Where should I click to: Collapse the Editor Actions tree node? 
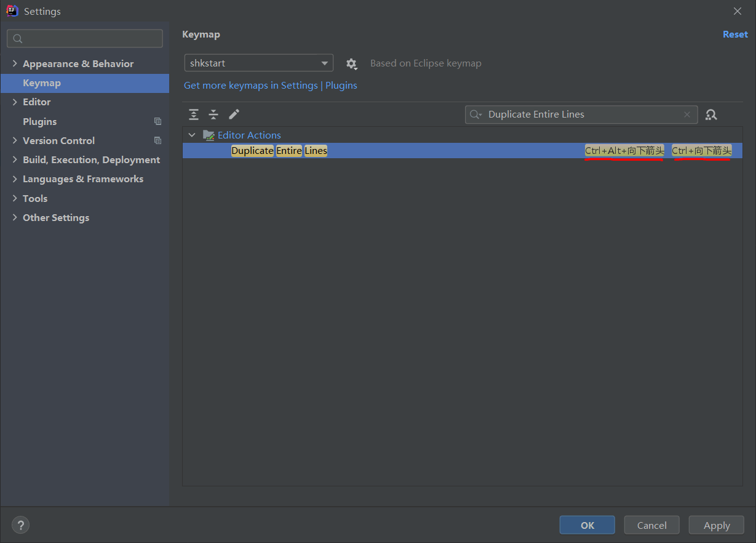192,135
